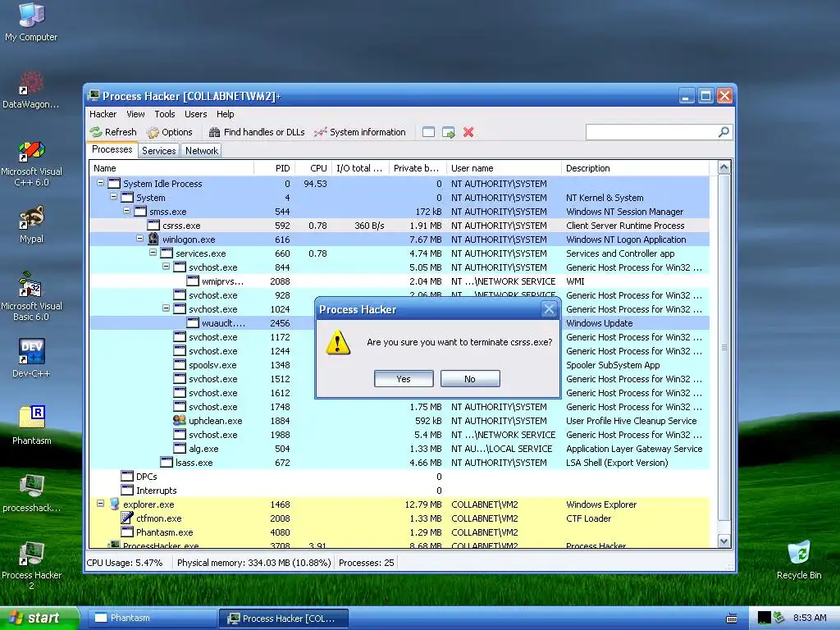Open processhack... desktop icon

point(31,493)
